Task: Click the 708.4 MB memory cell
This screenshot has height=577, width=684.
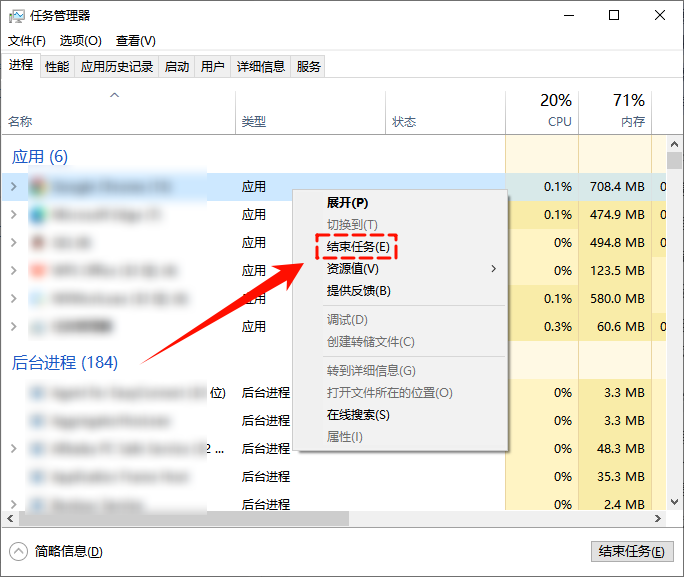Action: [615, 187]
